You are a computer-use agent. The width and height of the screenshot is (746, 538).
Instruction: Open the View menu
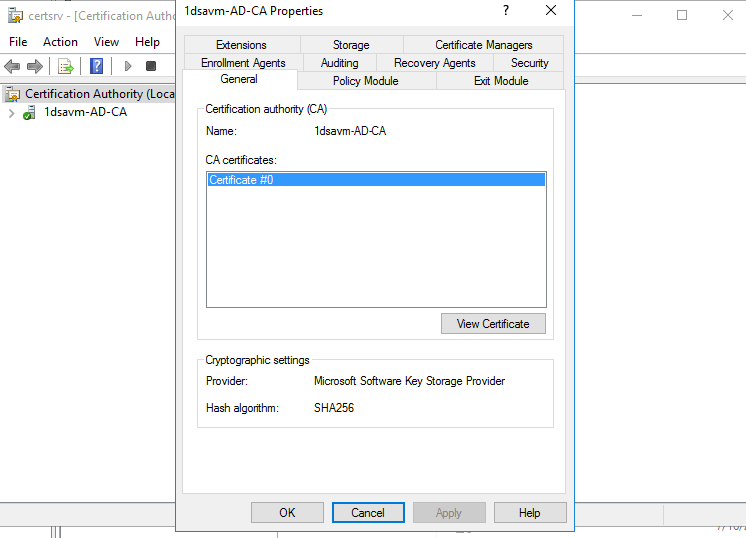[106, 42]
